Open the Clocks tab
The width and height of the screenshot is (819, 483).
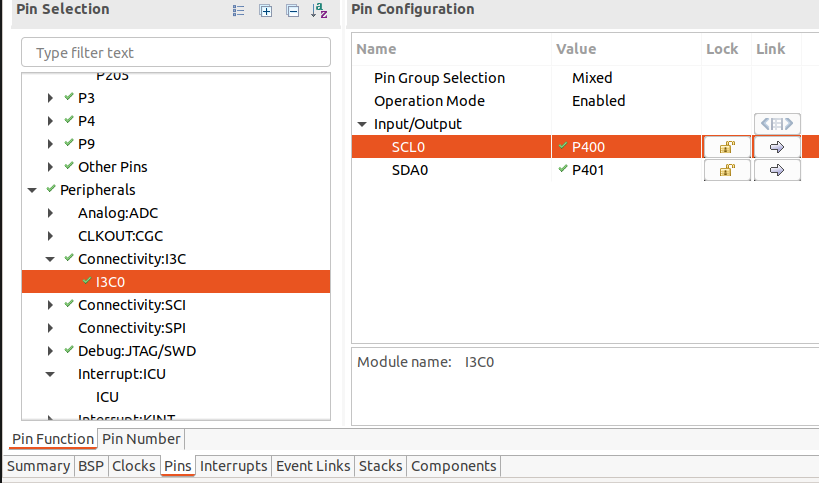point(133,466)
